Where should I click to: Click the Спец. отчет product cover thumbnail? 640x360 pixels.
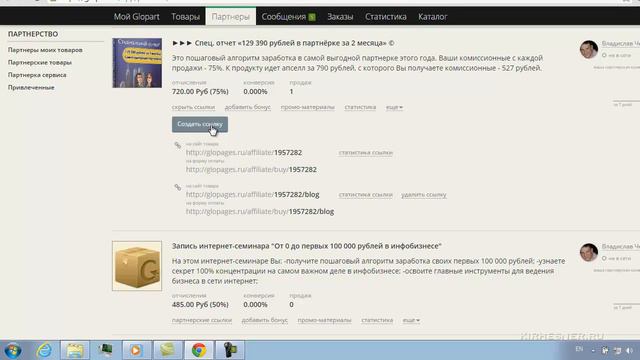(x=137, y=63)
